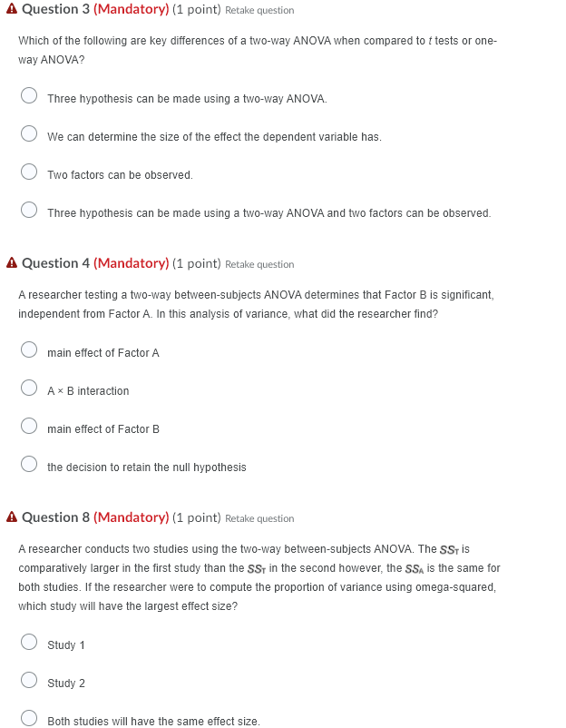Select answer 'Three hypothesis can be made using a two-way ANOVA'

[x=28, y=94]
